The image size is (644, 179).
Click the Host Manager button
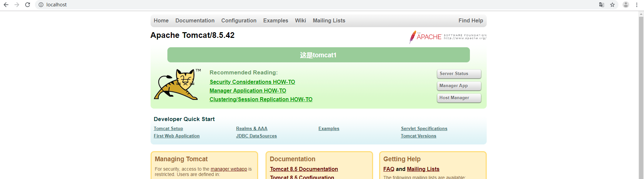459,98
